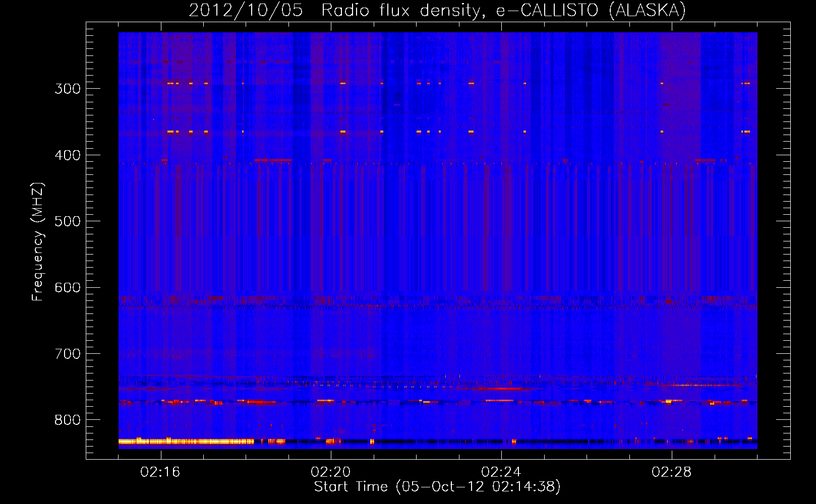Click the 'Frequency (MHZ)' axis label
816x504 pixels.
[x=38, y=242]
